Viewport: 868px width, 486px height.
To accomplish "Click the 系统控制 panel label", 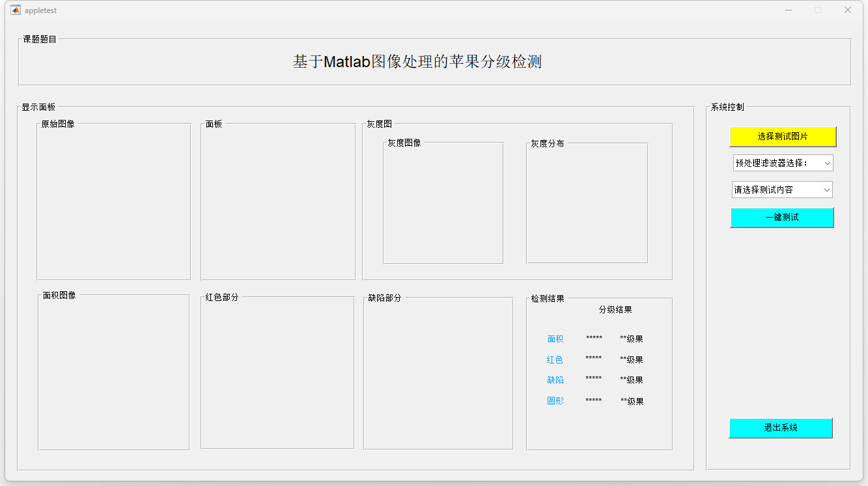I will click(727, 107).
